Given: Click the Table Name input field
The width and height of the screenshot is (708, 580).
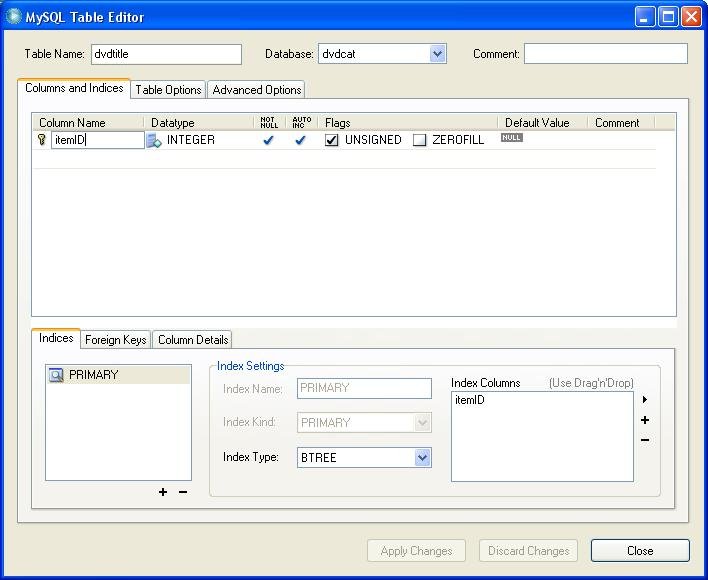Looking at the screenshot, I should tap(166, 54).
